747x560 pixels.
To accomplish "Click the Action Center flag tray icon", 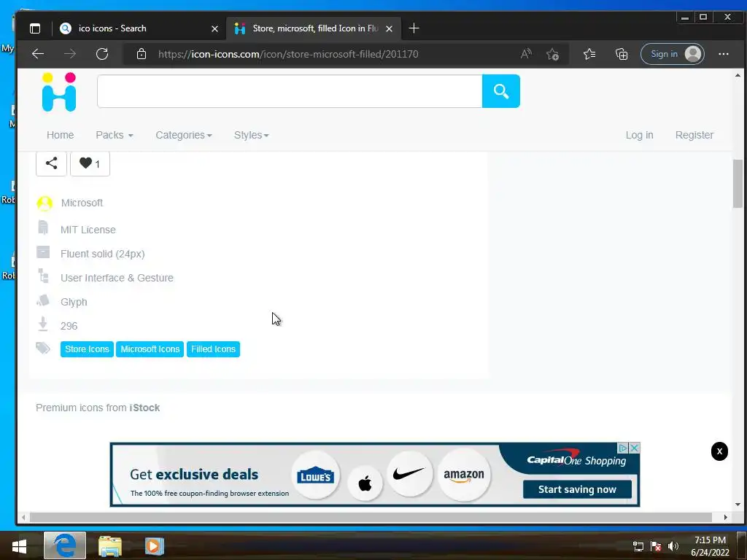I will (x=656, y=546).
